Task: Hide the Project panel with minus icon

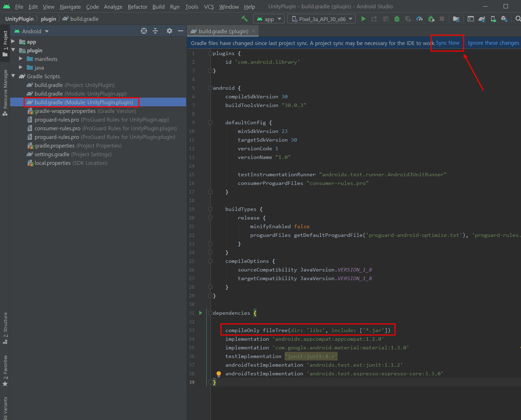Action: (x=180, y=31)
